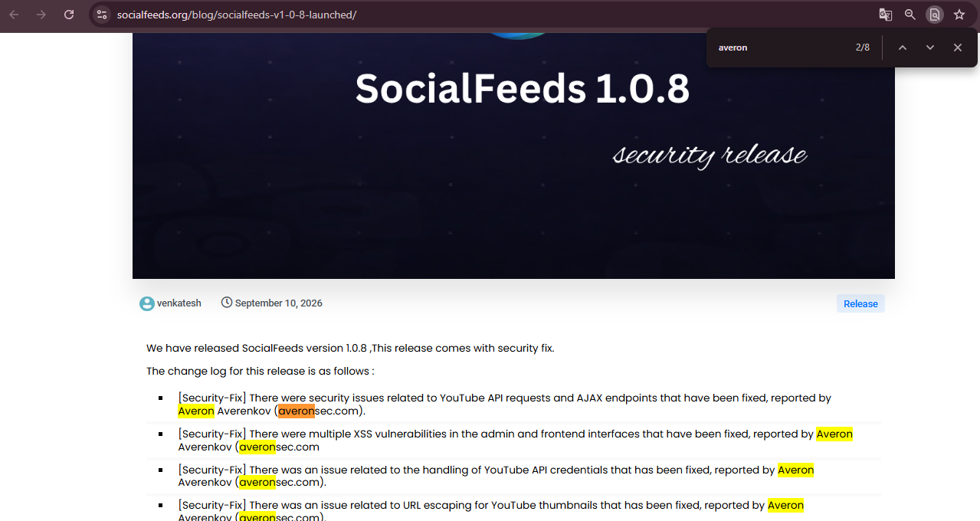Click the author avatar icon beside venkatesh
The image size is (980, 521).
147,303
